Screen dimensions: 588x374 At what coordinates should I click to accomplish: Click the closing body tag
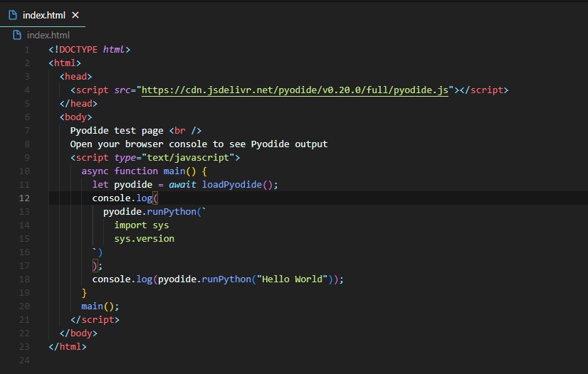(78, 333)
